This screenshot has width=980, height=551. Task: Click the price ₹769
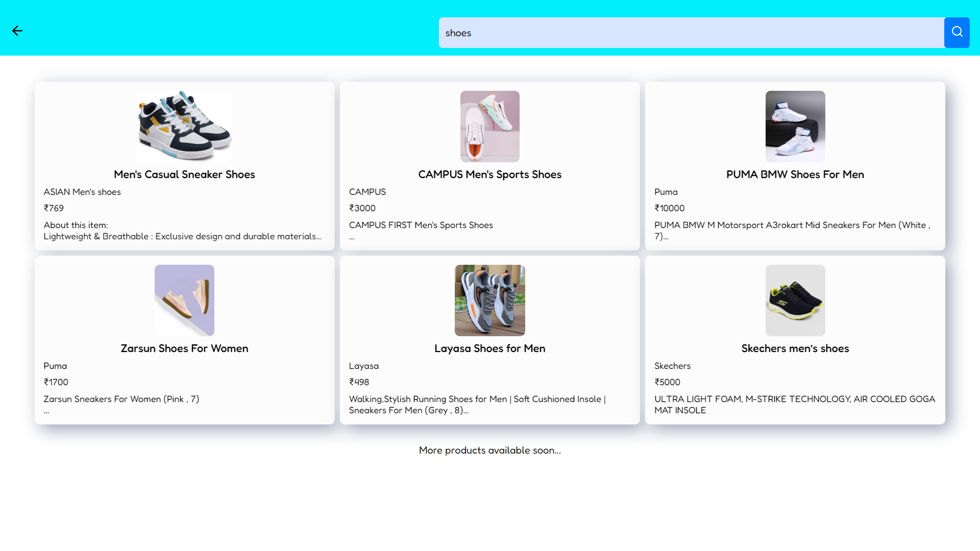[54, 208]
